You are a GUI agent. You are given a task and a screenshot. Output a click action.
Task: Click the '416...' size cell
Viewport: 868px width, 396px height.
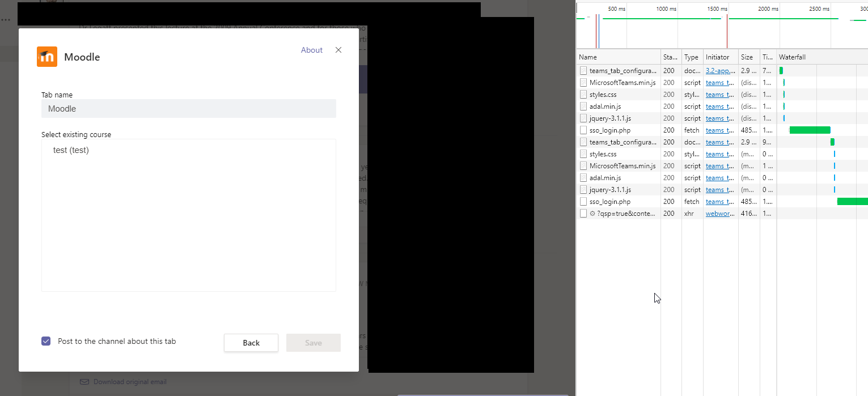click(x=749, y=214)
